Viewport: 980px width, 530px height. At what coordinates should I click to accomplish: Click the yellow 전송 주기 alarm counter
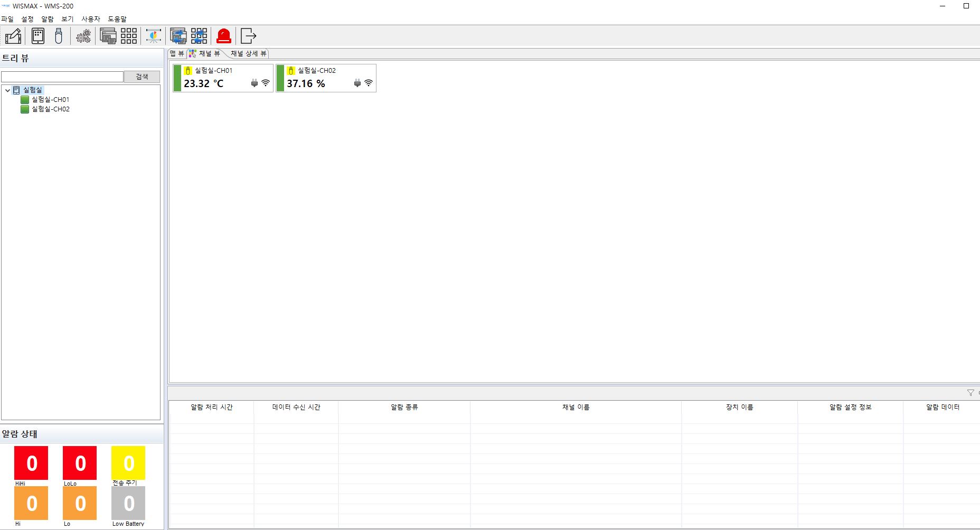(x=128, y=463)
